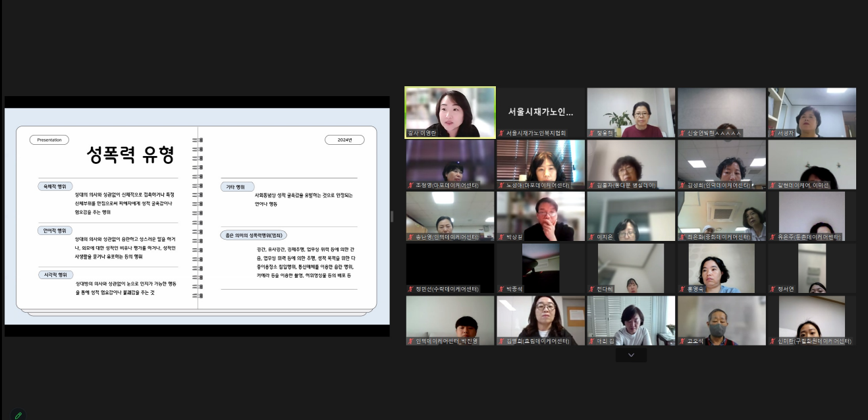The image size is (868, 420).
Task: Click the 2024년 badge on the slide
Action: [x=344, y=140]
